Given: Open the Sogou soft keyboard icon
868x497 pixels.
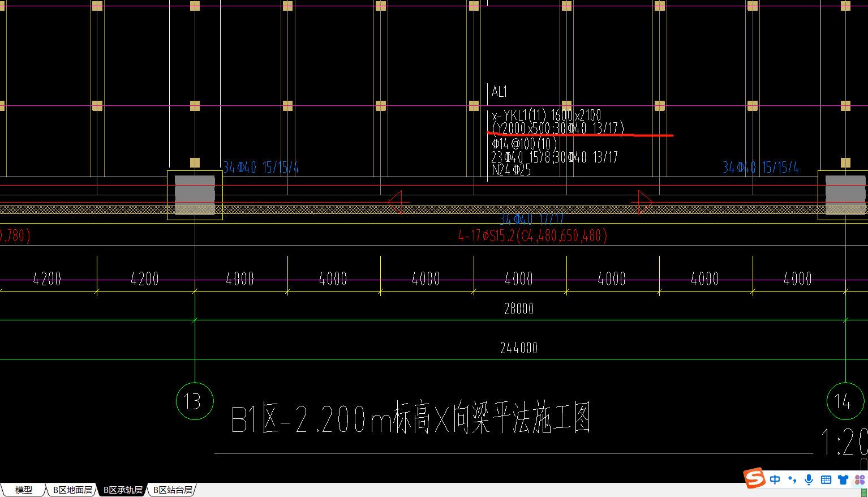Looking at the screenshot, I should point(826,479).
